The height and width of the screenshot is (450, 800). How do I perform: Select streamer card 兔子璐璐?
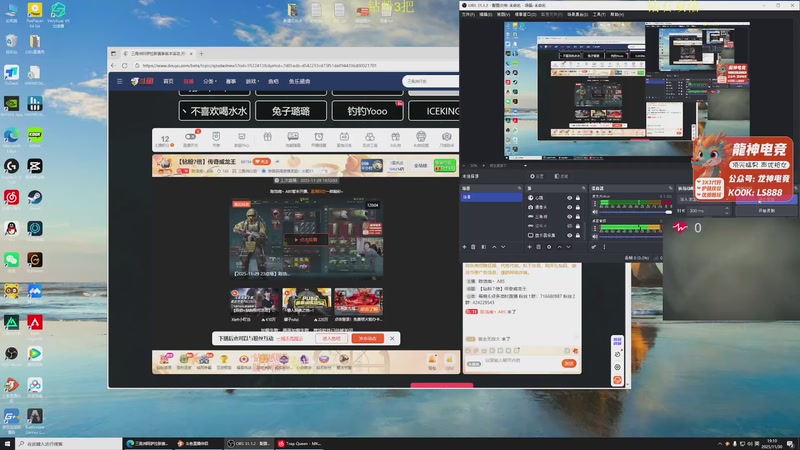pyautogui.click(x=291, y=111)
